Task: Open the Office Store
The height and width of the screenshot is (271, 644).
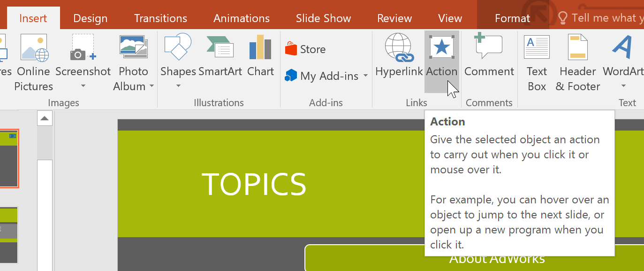Action: (x=310, y=48)
